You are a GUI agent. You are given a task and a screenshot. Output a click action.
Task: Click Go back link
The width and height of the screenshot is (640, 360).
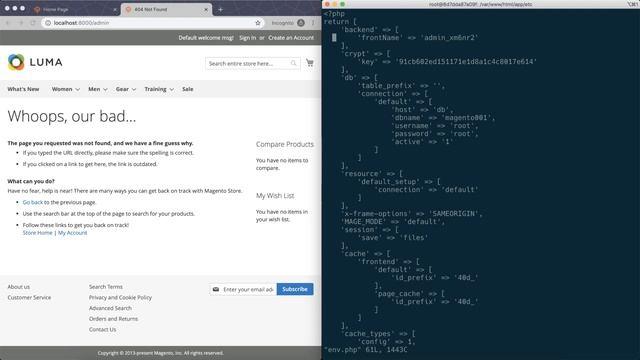[x=33, y=202]
